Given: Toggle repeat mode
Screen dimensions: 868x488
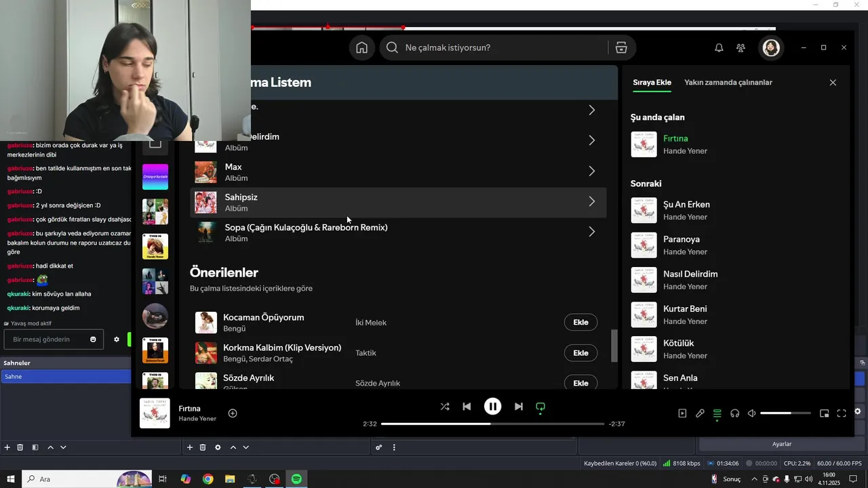Looking at the screenshot, I should pyautogui.click(x=540, y=407).
